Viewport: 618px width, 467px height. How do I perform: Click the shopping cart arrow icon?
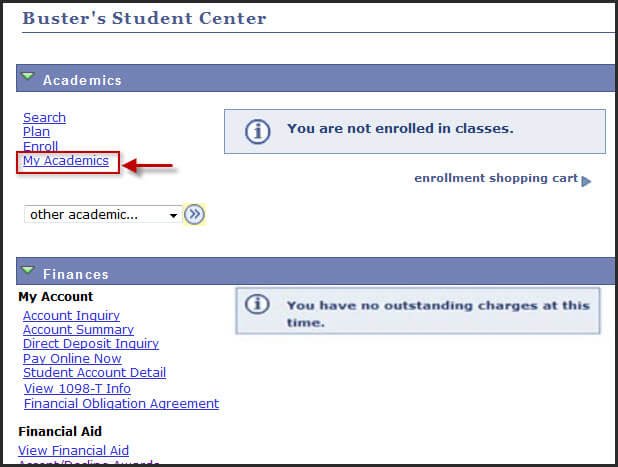[586, 181]
